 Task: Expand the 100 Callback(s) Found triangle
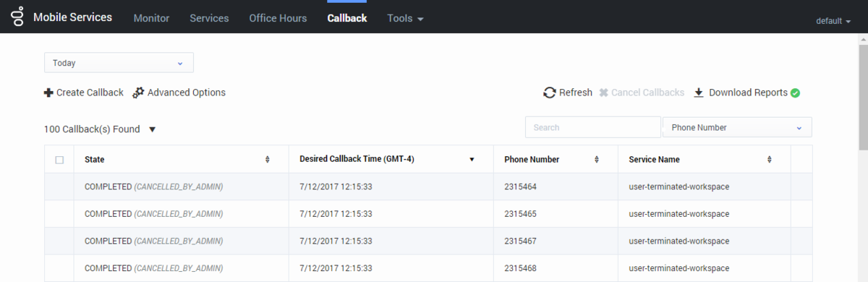coord(152,129)
